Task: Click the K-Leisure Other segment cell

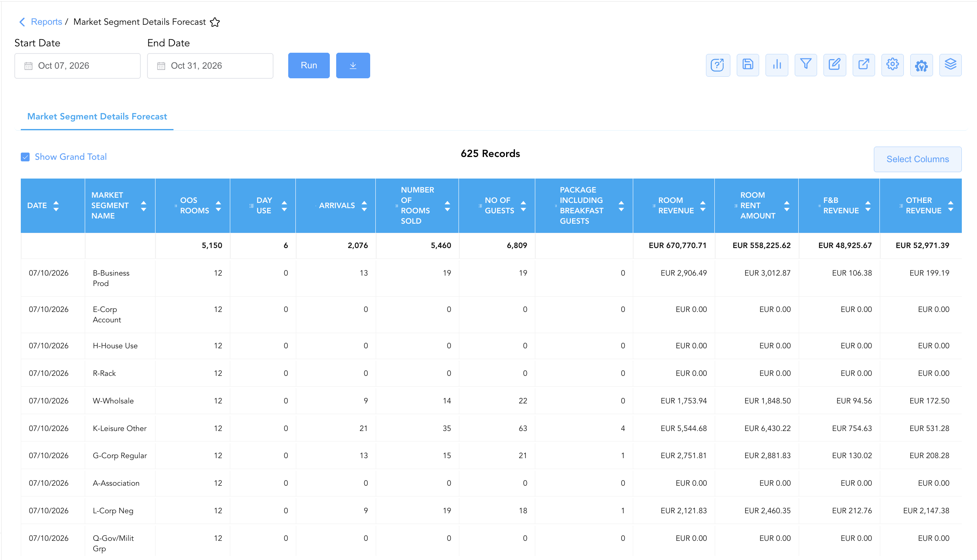Action: (120, 428)
